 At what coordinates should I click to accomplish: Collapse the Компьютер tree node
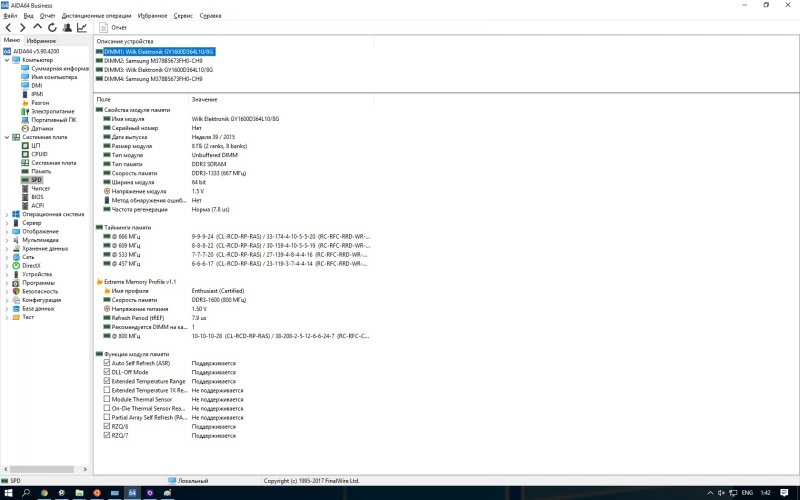point(6,60)
